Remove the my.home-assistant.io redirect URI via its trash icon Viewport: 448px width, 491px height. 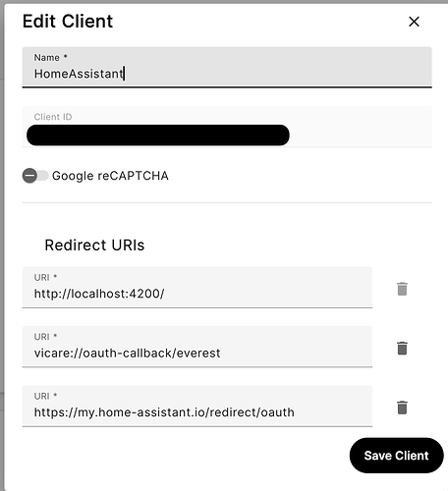pos(402,408)
